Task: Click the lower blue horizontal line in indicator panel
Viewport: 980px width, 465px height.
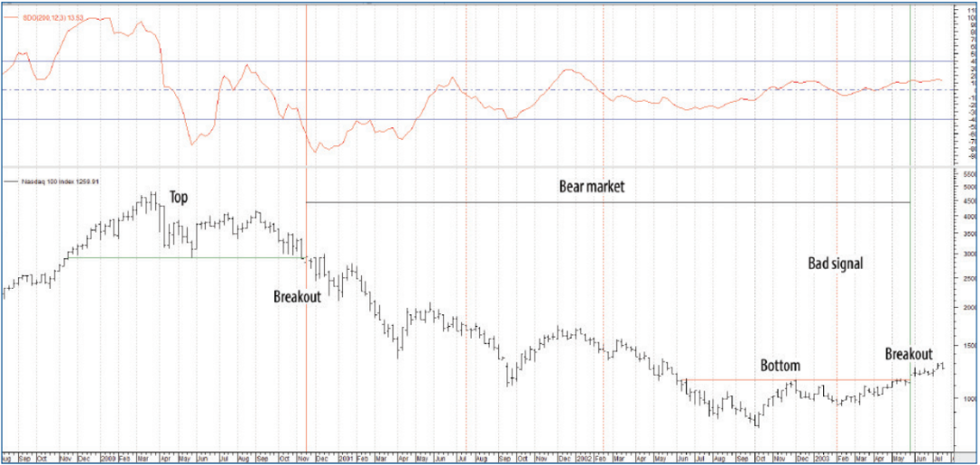Action: coord(544,119)
